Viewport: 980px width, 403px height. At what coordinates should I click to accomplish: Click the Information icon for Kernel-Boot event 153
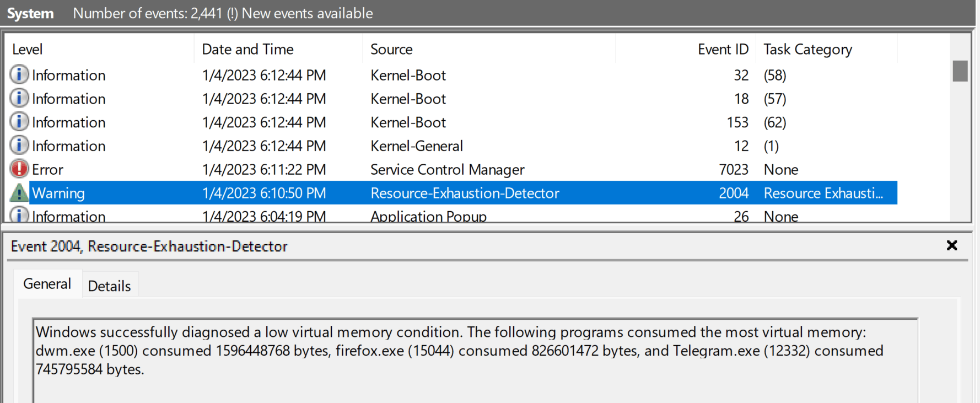tap(19, 122)
